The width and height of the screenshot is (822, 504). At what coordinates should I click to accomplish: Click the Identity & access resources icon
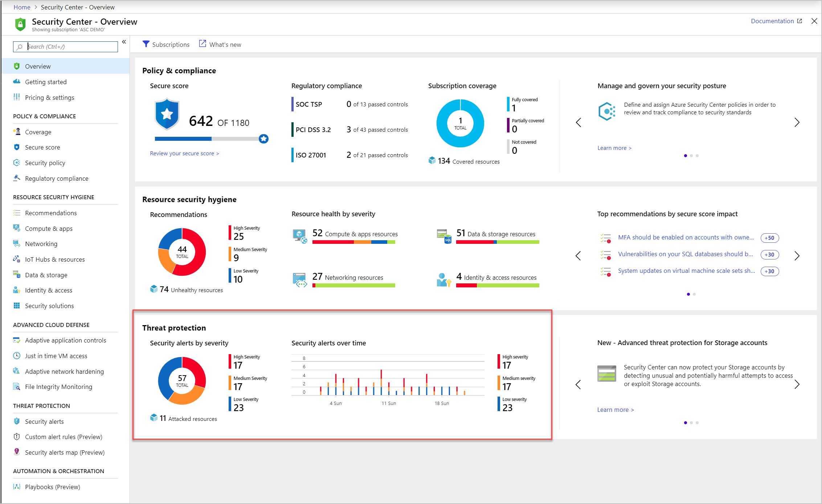click(x=444, y=280)
